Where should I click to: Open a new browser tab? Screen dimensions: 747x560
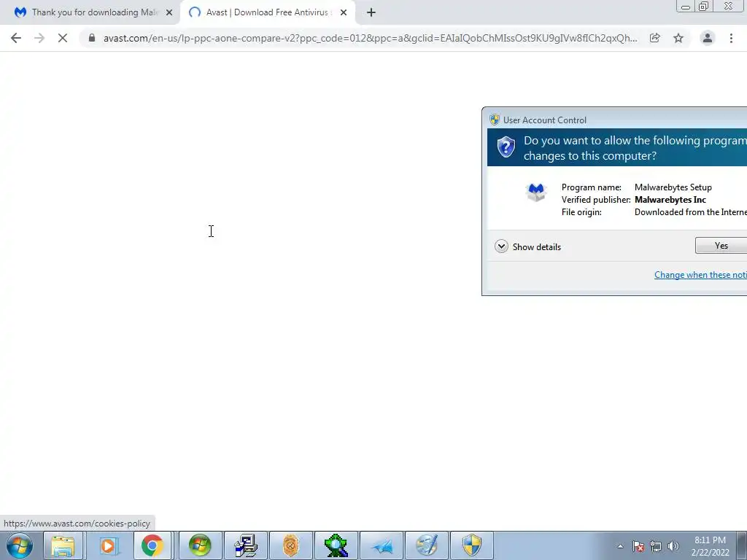pyautogui.click(x=371, y=12)
